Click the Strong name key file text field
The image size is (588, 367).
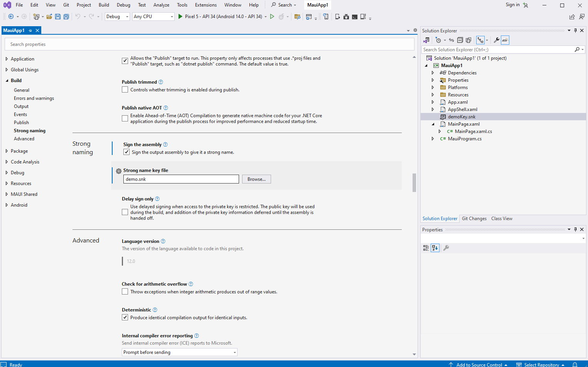pyautogui.click(x=181, y=179)
